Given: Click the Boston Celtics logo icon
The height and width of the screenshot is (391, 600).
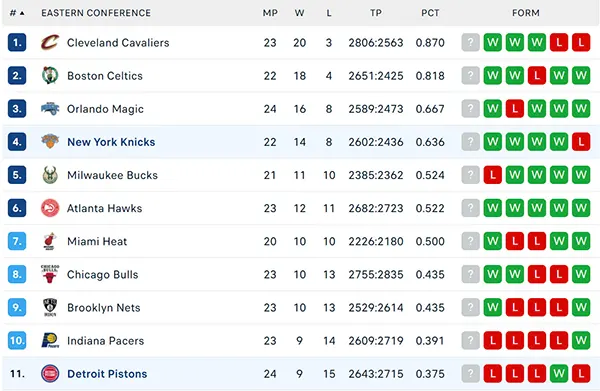Looking at the screenshot, I should point(50,75).
